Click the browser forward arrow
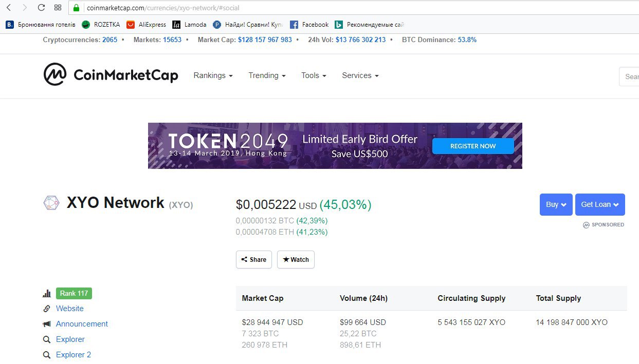 pyautogui.click(x=25, y=8)
